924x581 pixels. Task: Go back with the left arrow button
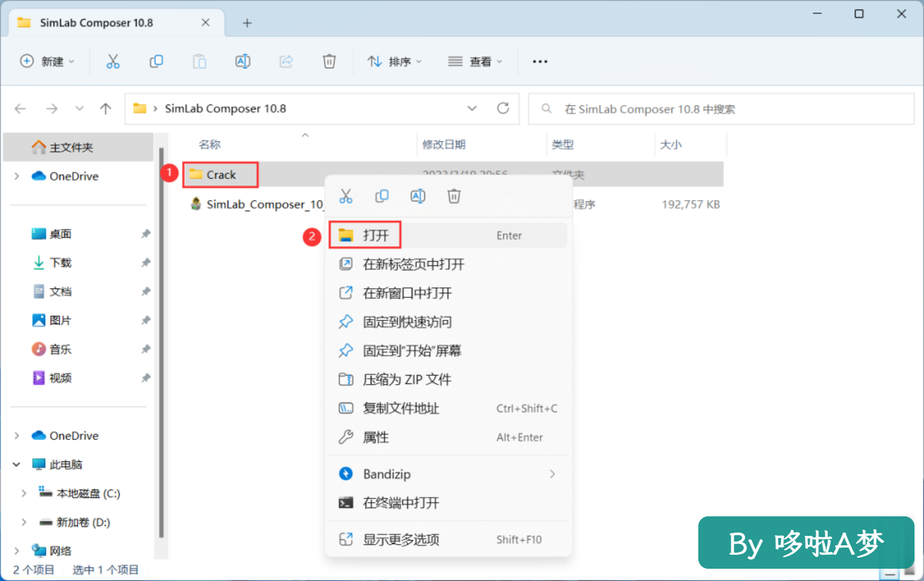tap(21, 109)
